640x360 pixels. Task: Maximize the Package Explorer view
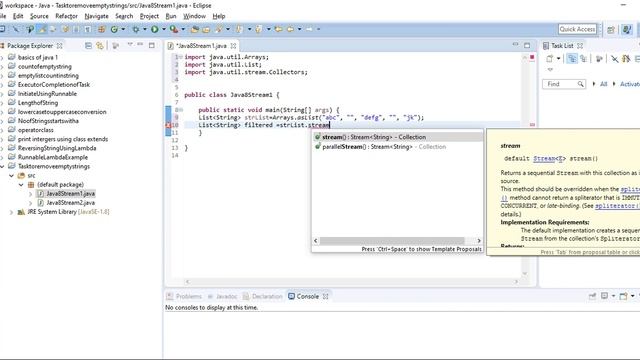151,45
